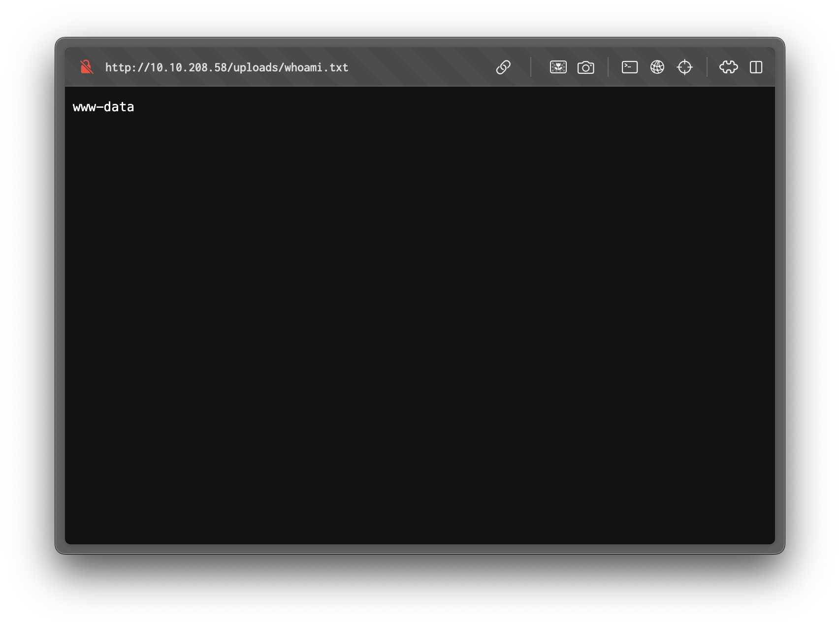Focus the URL address field

(226, 67)
